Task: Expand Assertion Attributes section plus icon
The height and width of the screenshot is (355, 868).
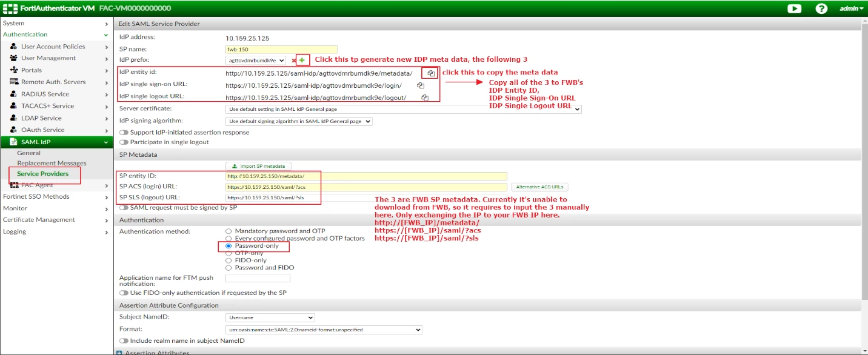Action: point(119,353)
